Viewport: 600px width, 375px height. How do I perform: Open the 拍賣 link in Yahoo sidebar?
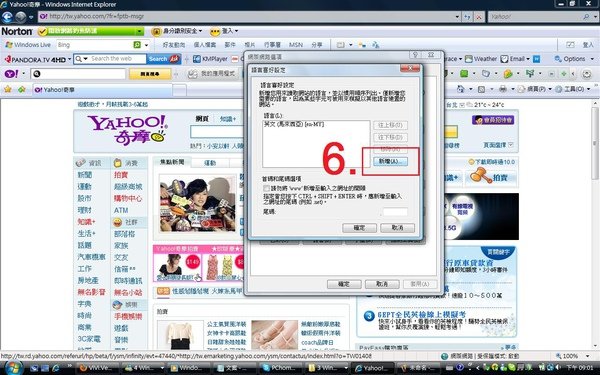pyautogui.click(x=121, y=175)
